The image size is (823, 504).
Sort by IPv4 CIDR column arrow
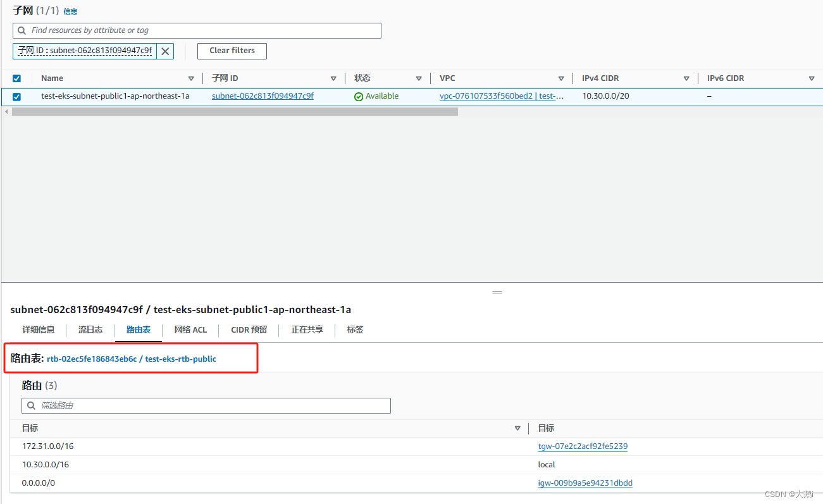tap(686, 79)
